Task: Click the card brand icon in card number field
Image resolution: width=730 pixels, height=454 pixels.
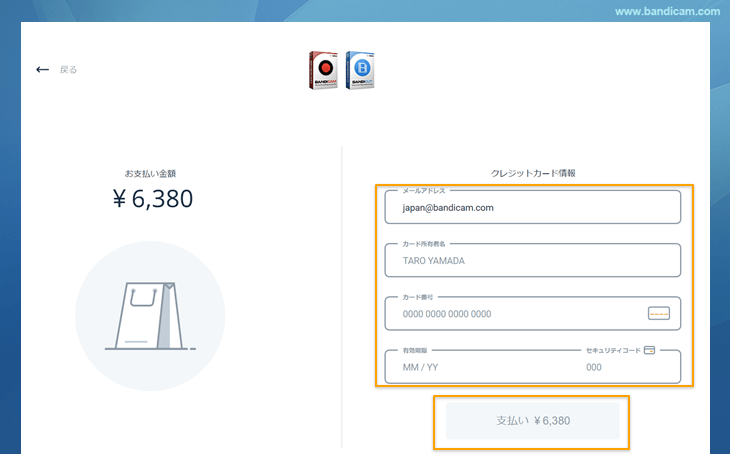Action: click(659, 313)
